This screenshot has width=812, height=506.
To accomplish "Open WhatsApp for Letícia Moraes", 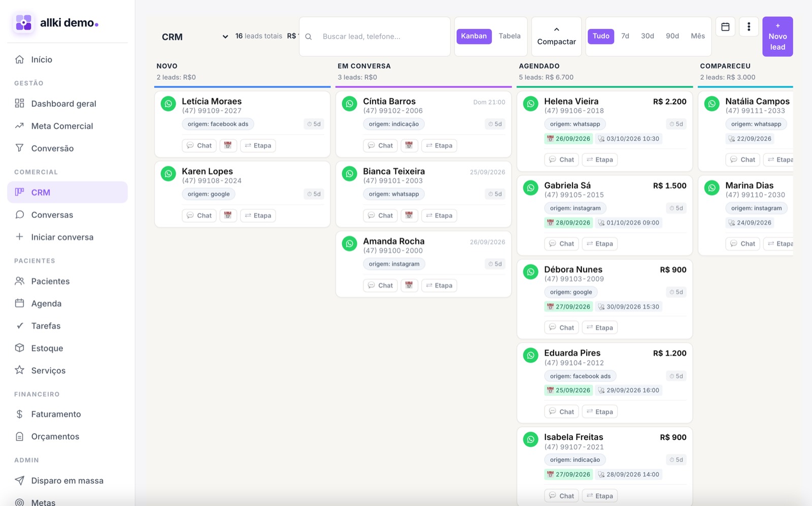I will pyautogui.click(x=168, y=104).
